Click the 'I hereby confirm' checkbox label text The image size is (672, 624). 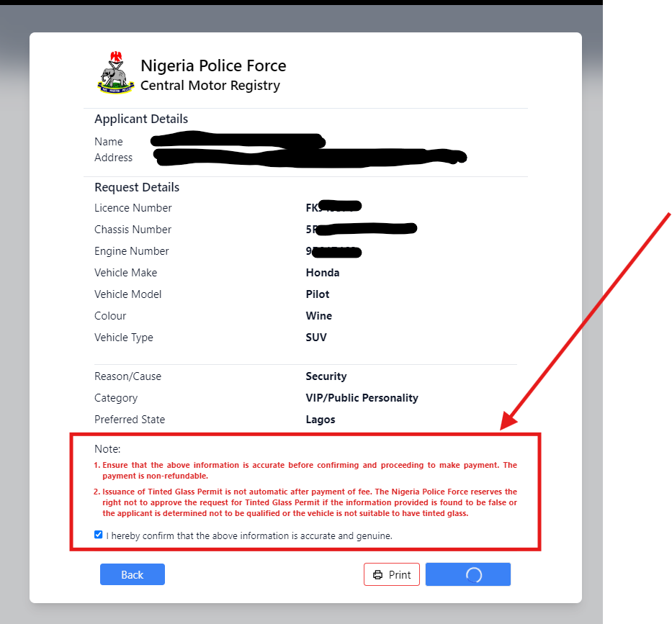pyautogui.click(x=249, y=535)
